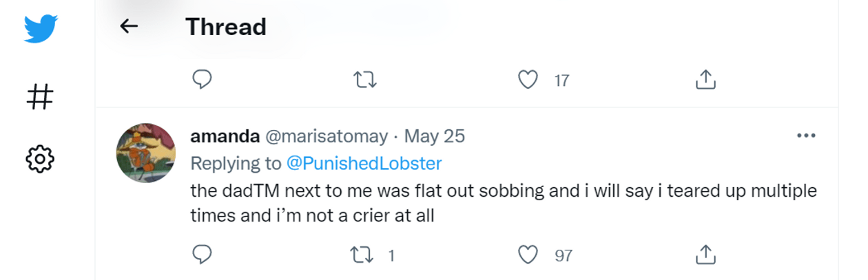Like amanda's tweet with 97 likes

pos(528,255)
